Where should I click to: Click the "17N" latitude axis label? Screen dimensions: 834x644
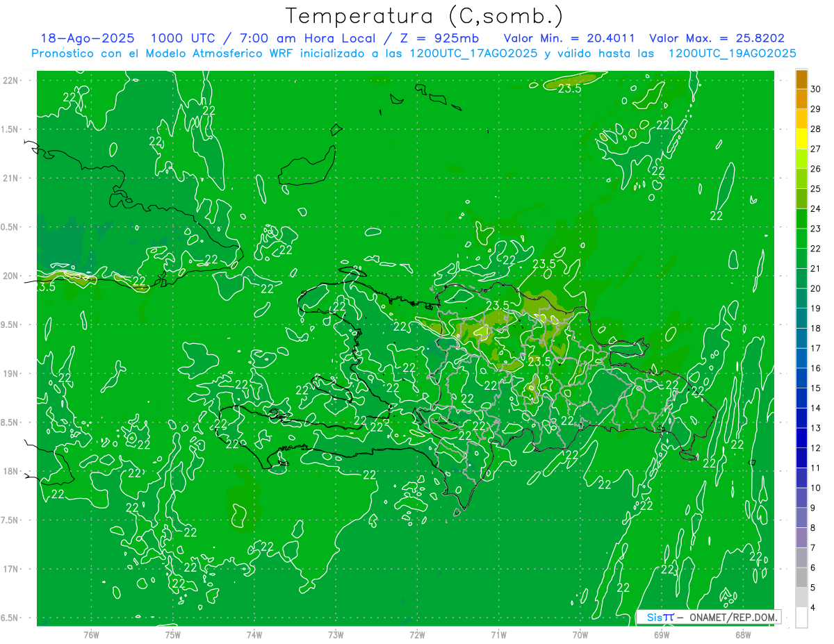click(11, 569)
